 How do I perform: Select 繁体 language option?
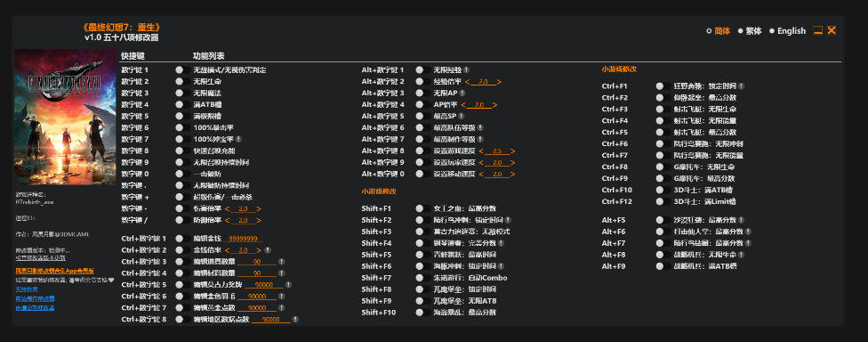pyautogui.click(x=750, y=31)
